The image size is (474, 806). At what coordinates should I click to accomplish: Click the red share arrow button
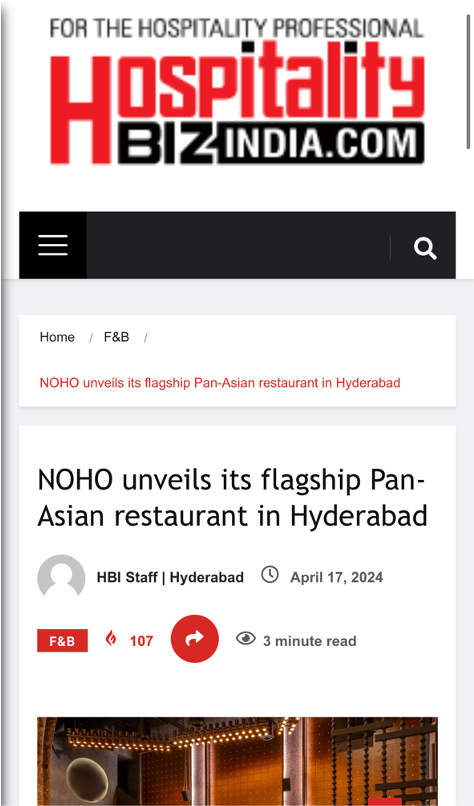(x=194, y=638)
